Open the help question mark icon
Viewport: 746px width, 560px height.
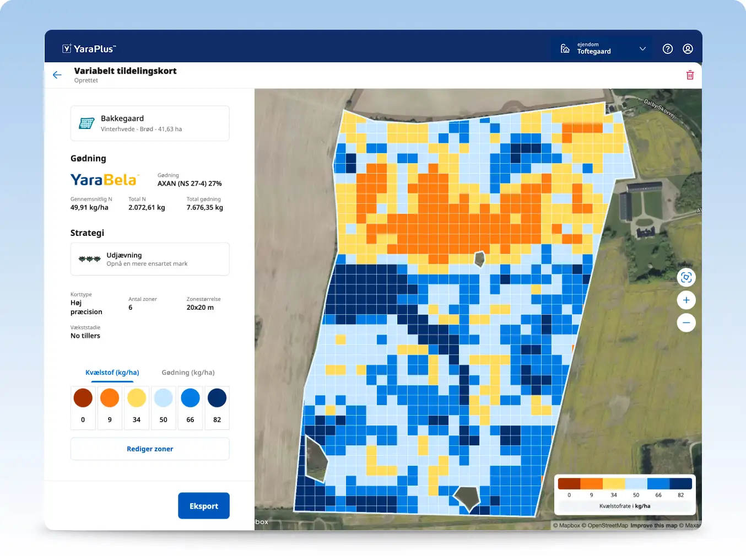click(x=668, y=49)
